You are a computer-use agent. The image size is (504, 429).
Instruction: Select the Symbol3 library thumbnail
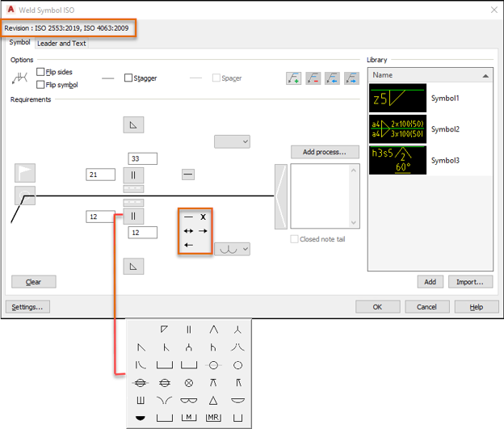[x=397, y=160]
